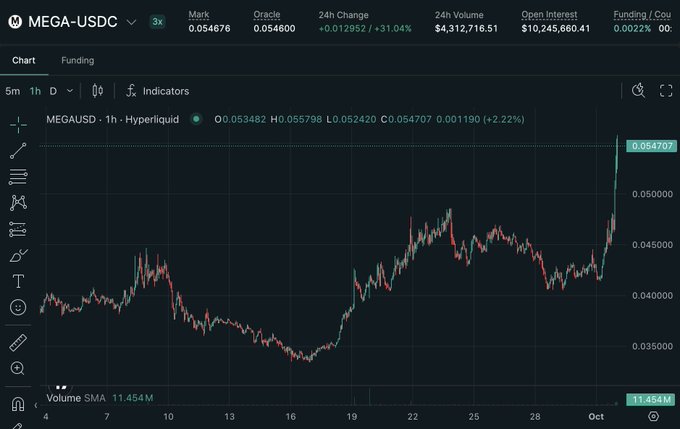The width and height of the screenshot is (680, 429).
Task: Open chart settings gear at bottom right
Action: point(653,416)
